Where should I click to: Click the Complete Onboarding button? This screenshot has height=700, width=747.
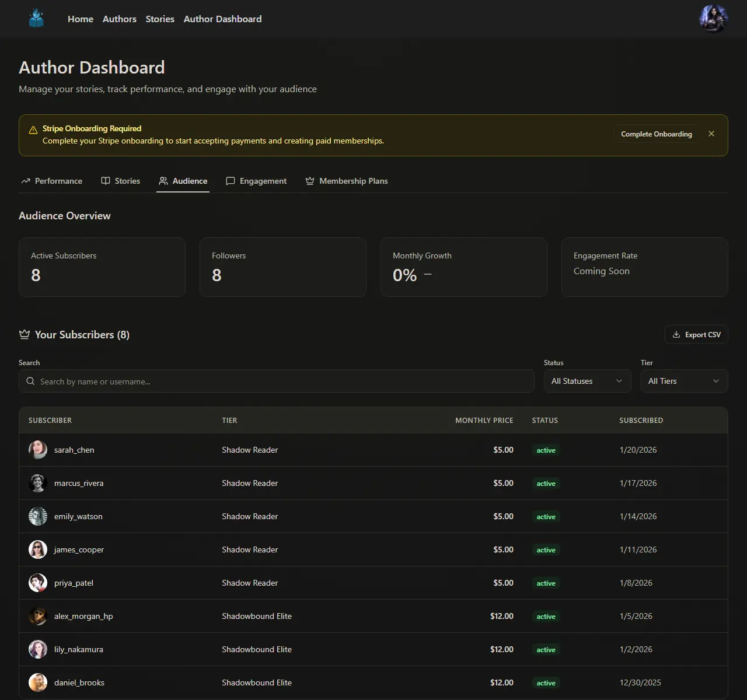click(x=656, y=134)
